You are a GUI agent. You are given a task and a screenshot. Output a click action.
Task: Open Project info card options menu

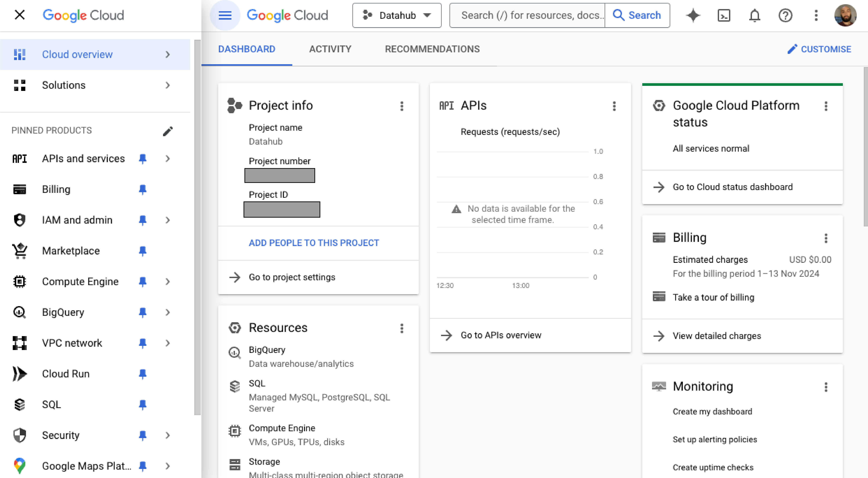tap(402, 106)
